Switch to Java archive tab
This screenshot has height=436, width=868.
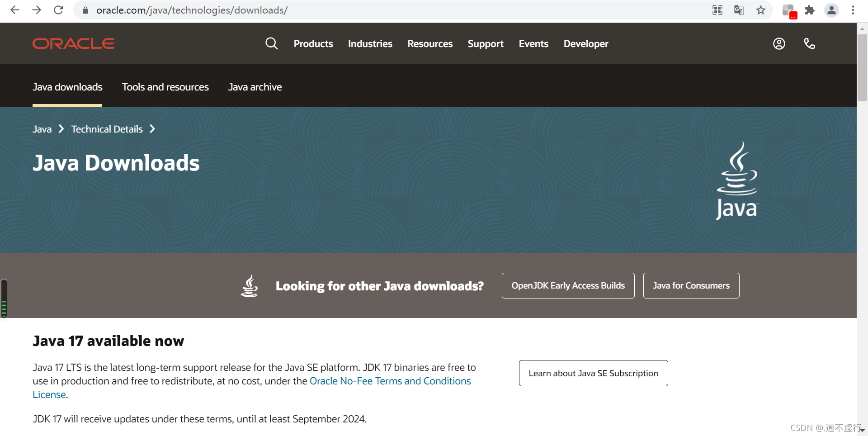coord(255,87)
